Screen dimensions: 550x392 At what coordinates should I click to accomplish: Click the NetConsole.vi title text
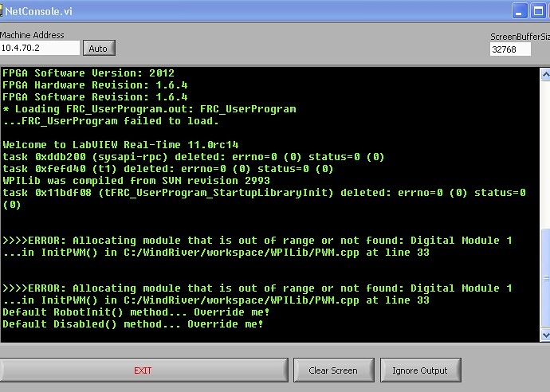click(x=38, y=11)
